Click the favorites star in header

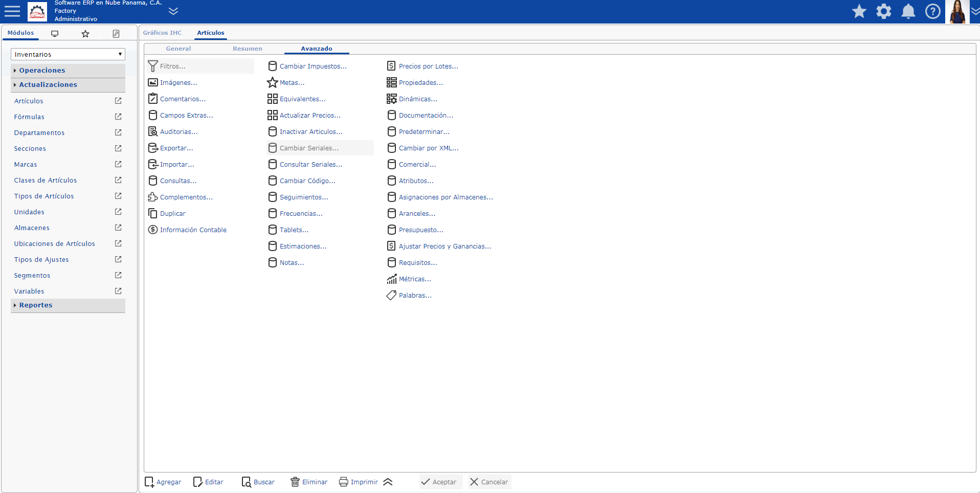(x=859, y=11)
